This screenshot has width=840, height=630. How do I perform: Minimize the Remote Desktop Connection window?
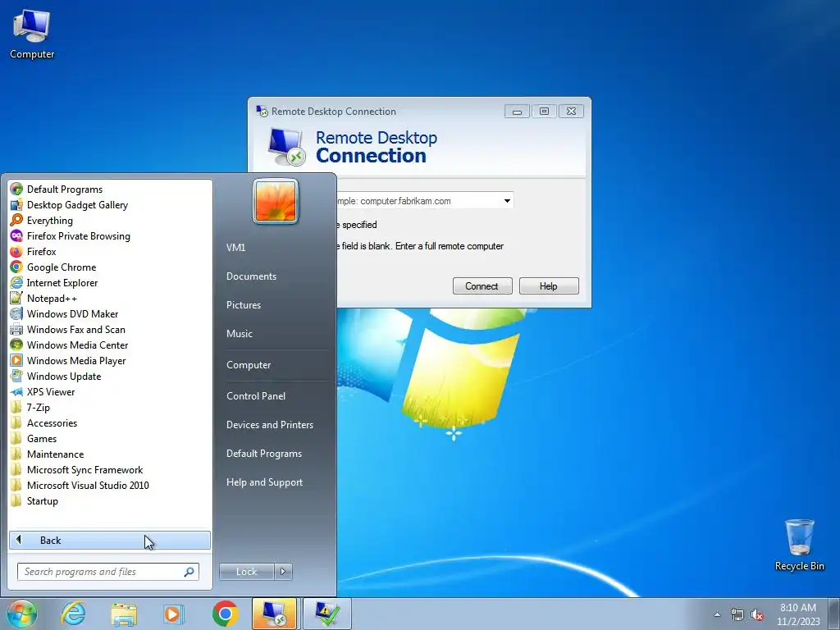(x=517, y=112)
